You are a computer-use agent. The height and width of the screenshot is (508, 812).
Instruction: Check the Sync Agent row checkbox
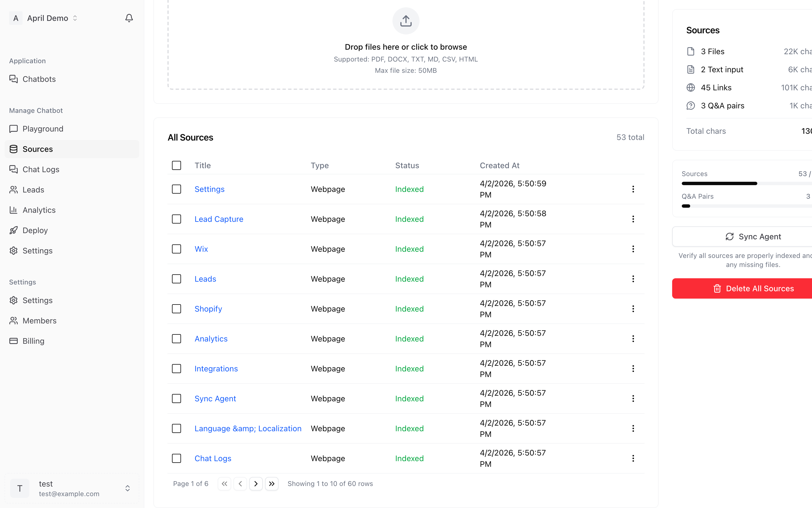(x=176, y=398)
